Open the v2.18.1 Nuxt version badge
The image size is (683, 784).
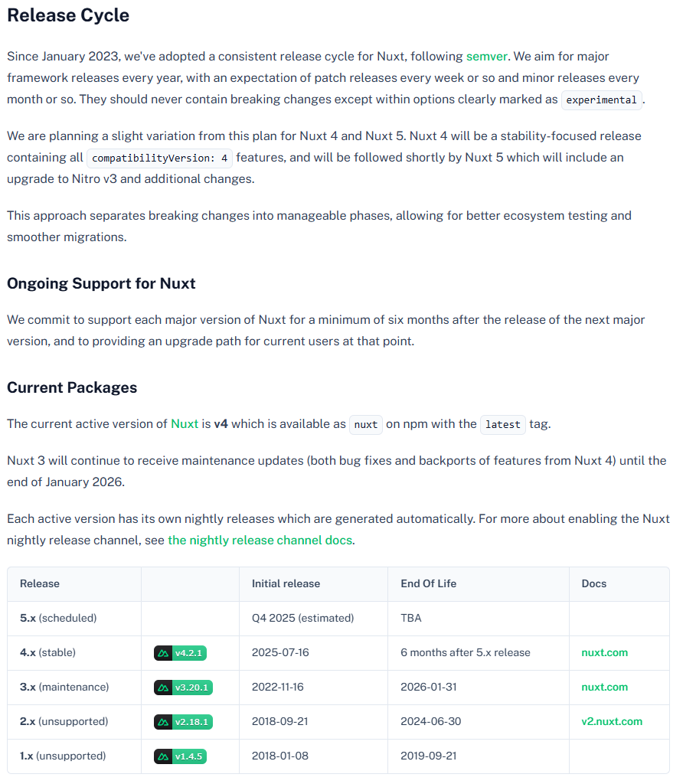click(x=183, y=722)
